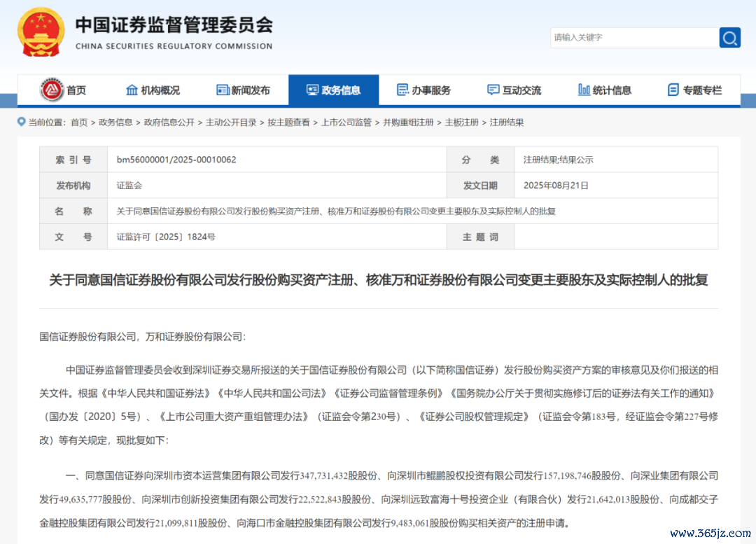Click the CHINA SECURITIES REGULATORY COMMISSION subtitle

pyautogui.click(x=174, y=46)
